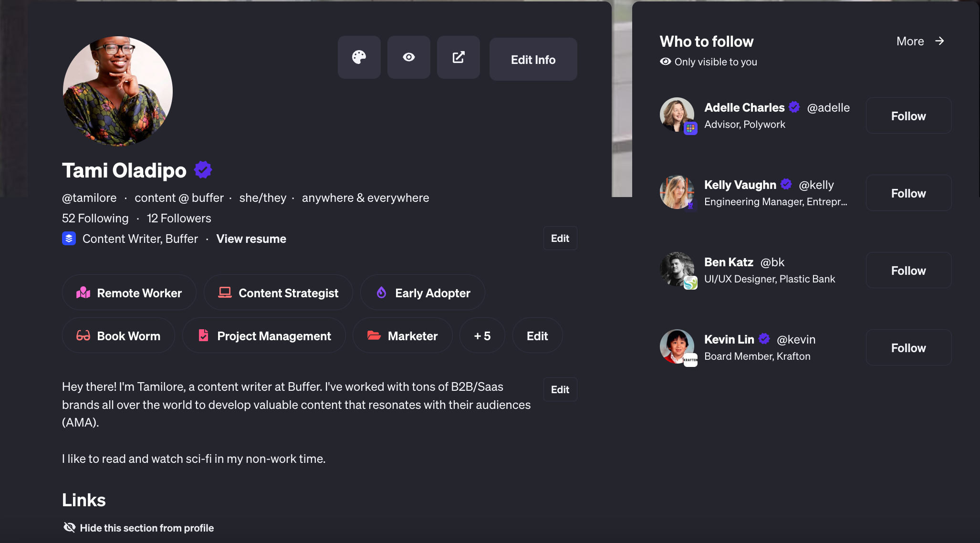Image resolution: width=980 pixels, height=543 pixels.
Task: Select the Content Strategist badge
Action: point(278,292)
